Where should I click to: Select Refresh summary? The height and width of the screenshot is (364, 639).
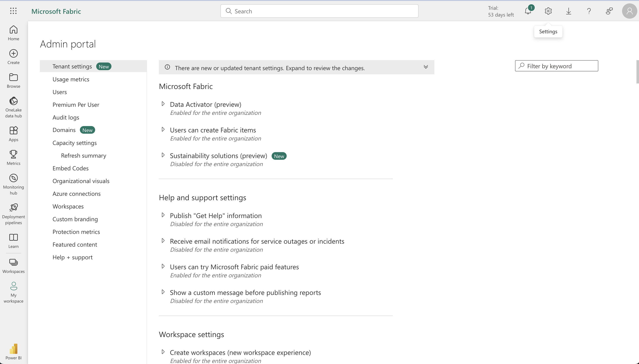(83, 156)
